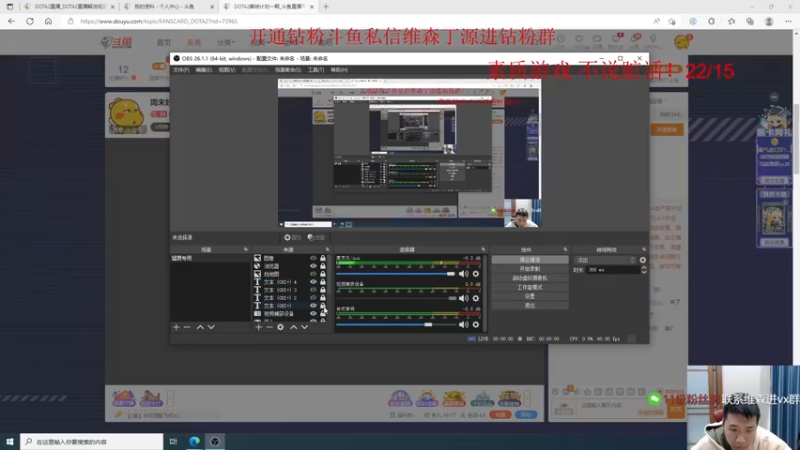The width and height of the screenshot is (800, 450).
Task: Lock the 图像 image source
Action: click(x=323, y=258)
